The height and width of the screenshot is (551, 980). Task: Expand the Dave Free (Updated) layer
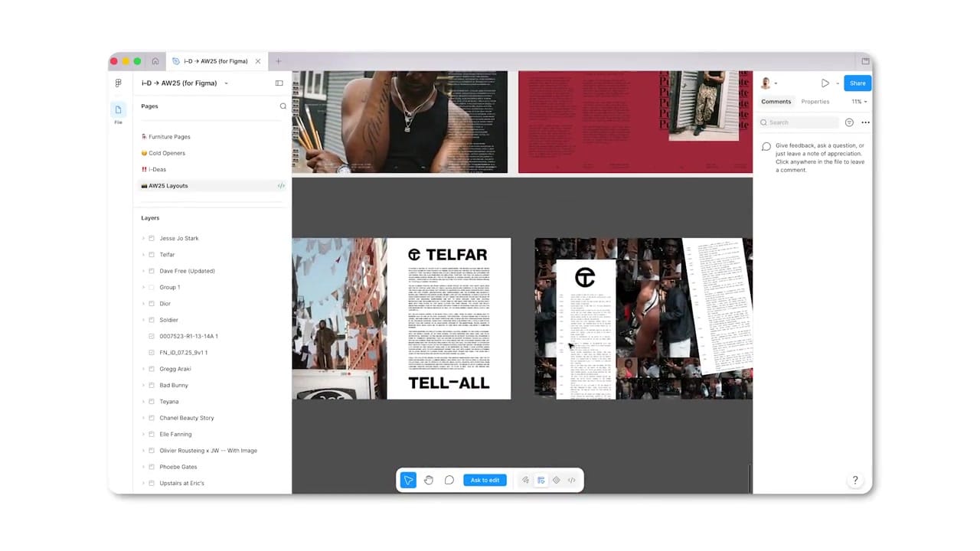143,271
